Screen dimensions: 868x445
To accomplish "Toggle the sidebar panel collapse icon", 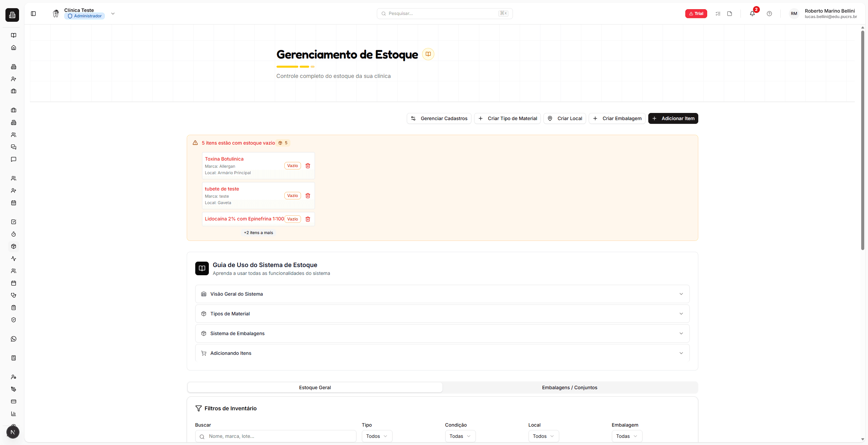I will point(33,14).
